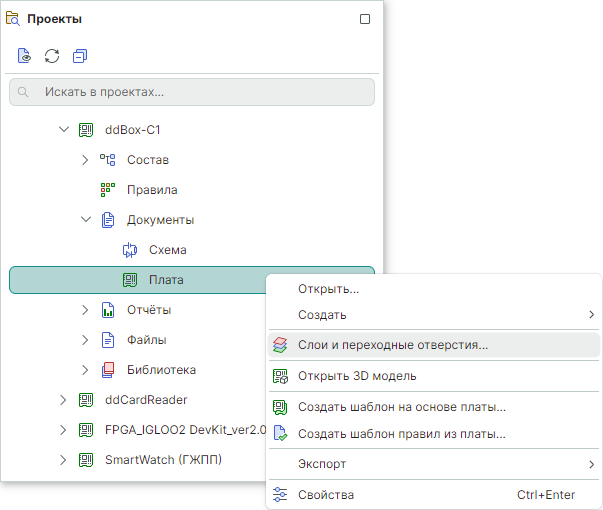The height and width of the screenshot is (510, 603).
Task: Click the Схема schematic icon
Action: tap(129, 250)
